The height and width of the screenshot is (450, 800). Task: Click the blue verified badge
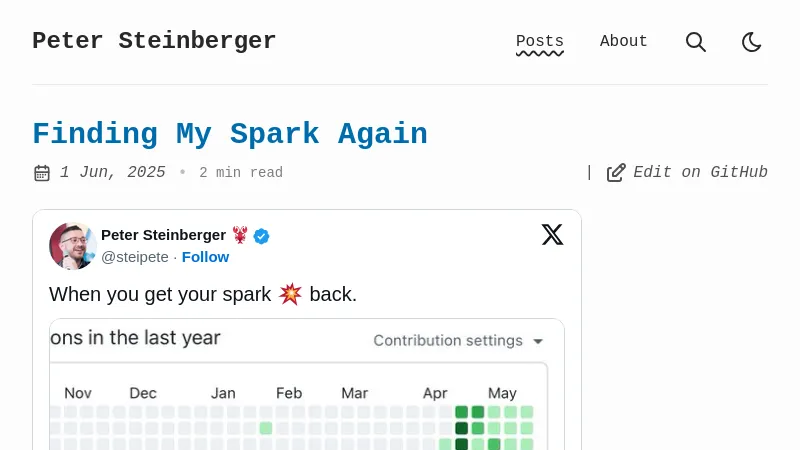point(262,236)
